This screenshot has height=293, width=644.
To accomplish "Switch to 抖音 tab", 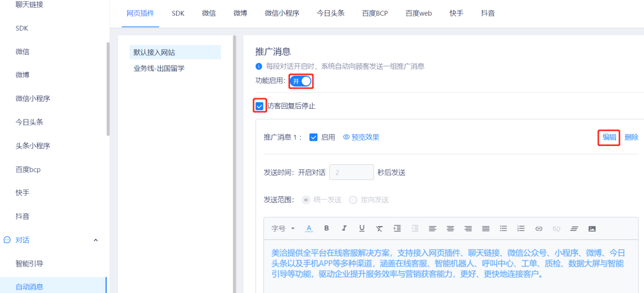I will pos(488,13).
